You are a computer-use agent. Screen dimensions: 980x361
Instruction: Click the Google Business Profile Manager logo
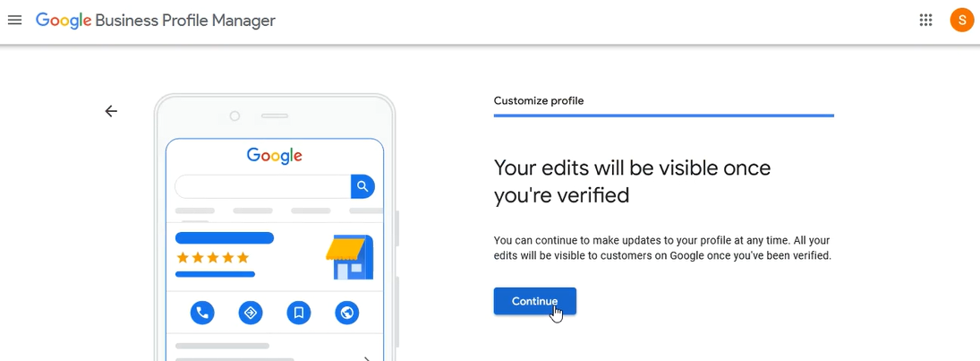[155, 21]
